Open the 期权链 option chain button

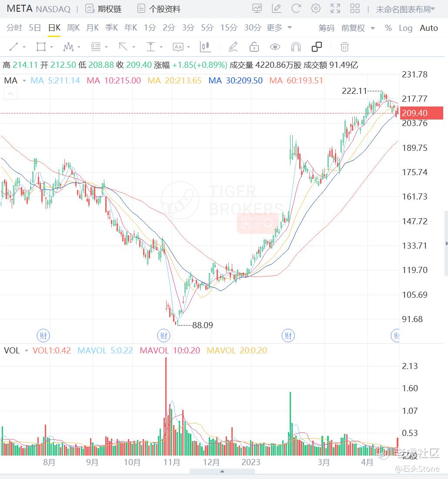(x=103, y=9)
